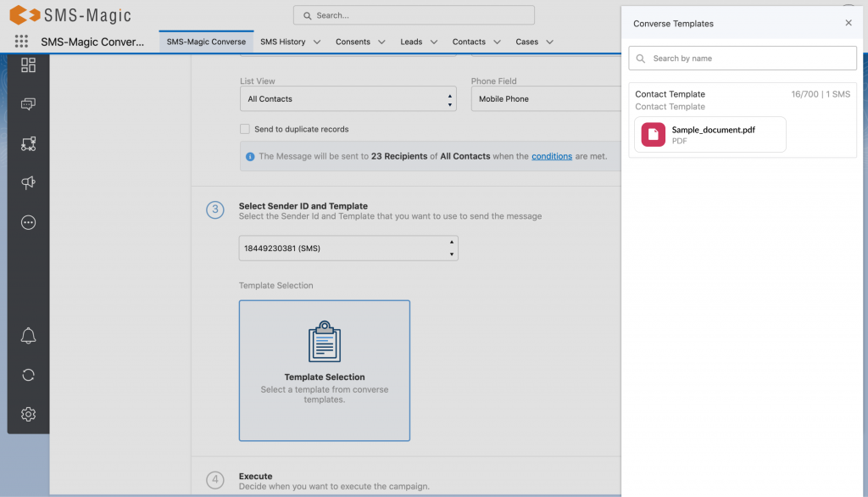This screenshot has width=868, height=497.
Task: Go to the SMS History tab
Action: [x=283, y=42]
